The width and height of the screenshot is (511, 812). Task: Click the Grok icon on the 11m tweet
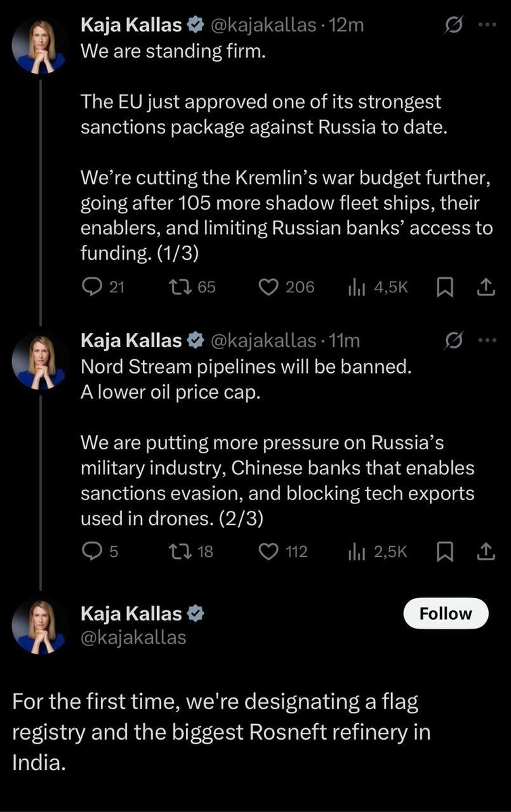pos(452,341)
